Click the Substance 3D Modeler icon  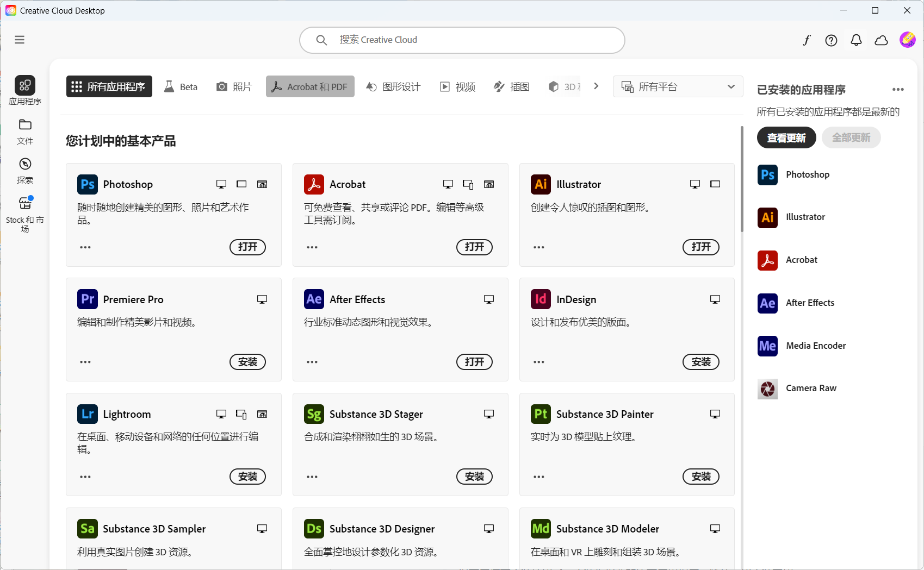[541, 529]
